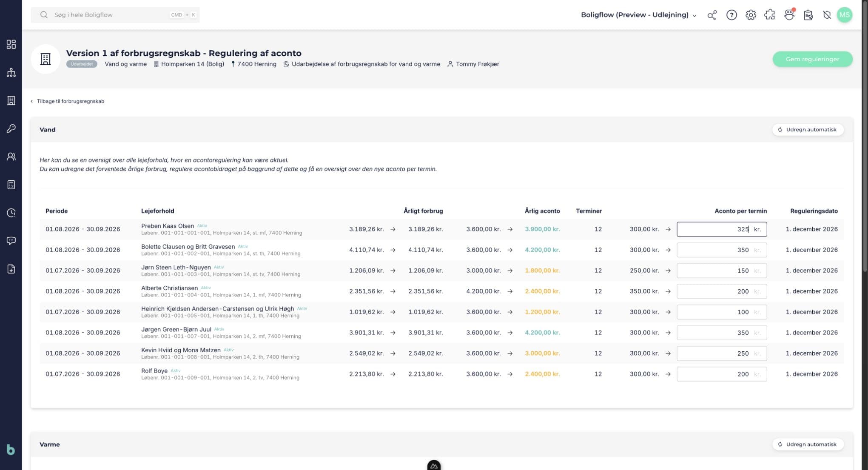This screenshot has width=868, height=470.
Task: Go back via Tilbage til forbrugsregnskab
Action: (67, 101)
